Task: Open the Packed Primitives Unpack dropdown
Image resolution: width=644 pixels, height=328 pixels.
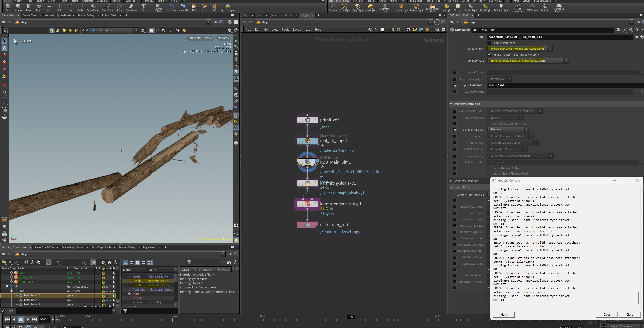Action: tap(508, 129)
